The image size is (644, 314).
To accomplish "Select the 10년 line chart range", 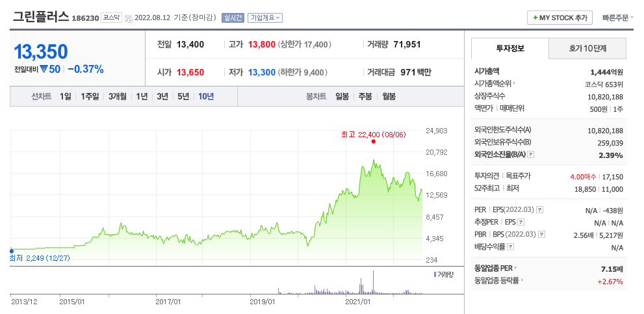I will [206, 97].
